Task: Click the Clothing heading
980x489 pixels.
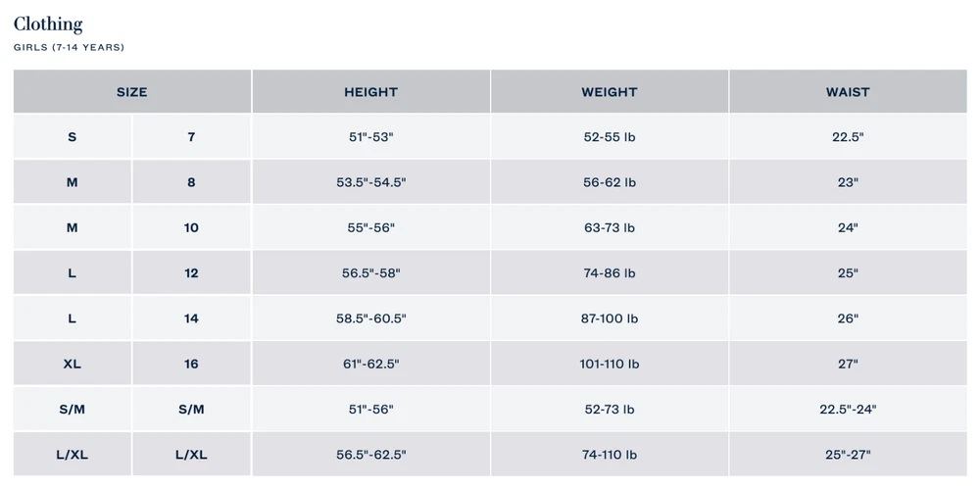Action: coord(48,24)
